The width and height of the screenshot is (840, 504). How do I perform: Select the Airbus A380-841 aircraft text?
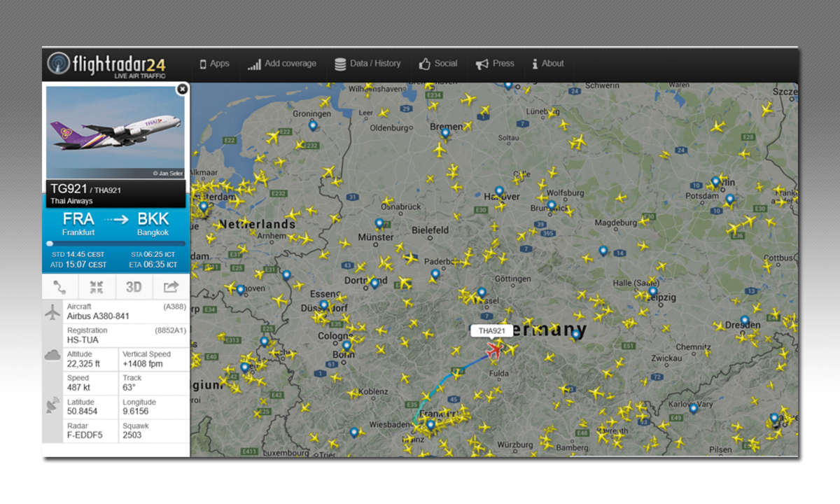[x=98, y=316]
